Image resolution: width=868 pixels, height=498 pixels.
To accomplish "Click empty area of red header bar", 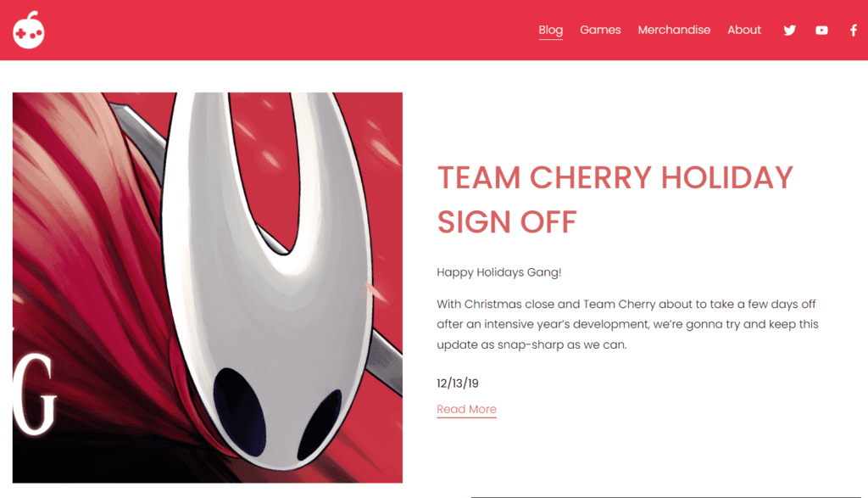I will click(277, 30).
